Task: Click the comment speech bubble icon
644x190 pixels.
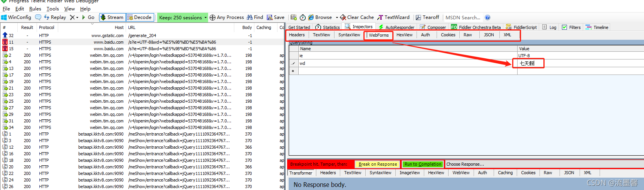Action: point(38,17)
